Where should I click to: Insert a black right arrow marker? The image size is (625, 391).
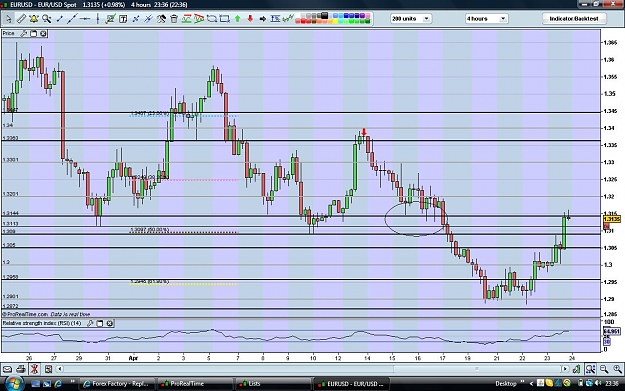(263, 19)
